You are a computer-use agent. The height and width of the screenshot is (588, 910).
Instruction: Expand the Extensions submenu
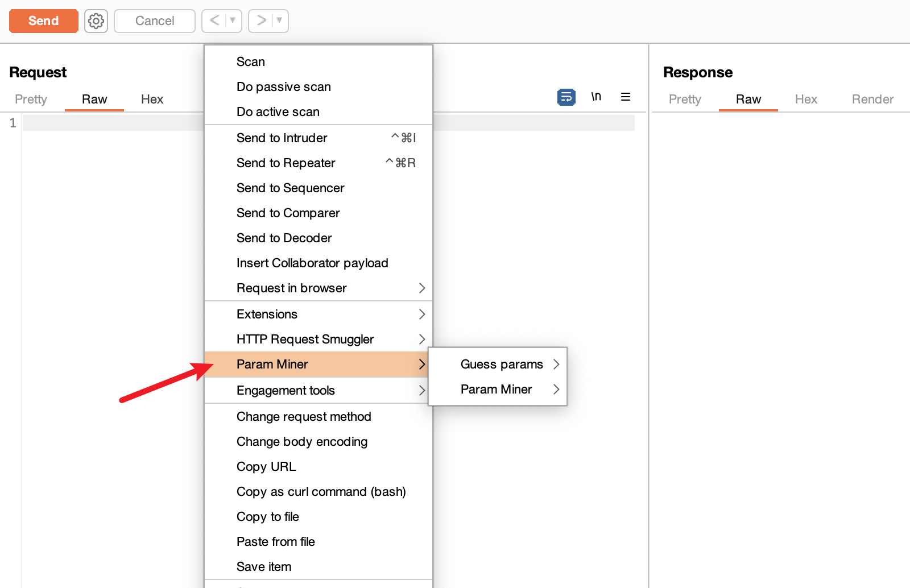point(318,314)
